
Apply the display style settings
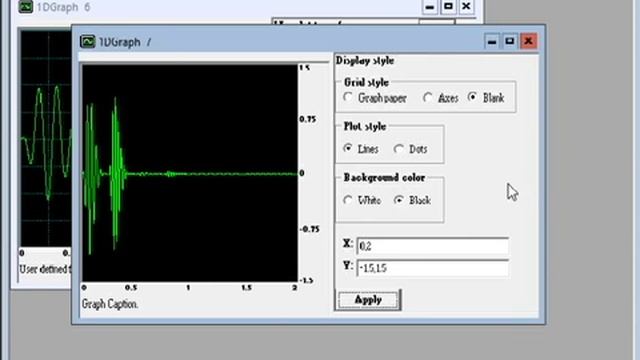369,300
